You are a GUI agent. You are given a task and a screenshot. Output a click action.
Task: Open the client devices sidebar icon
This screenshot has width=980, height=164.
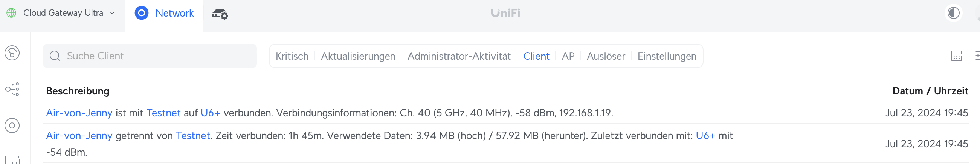(12, 160)
